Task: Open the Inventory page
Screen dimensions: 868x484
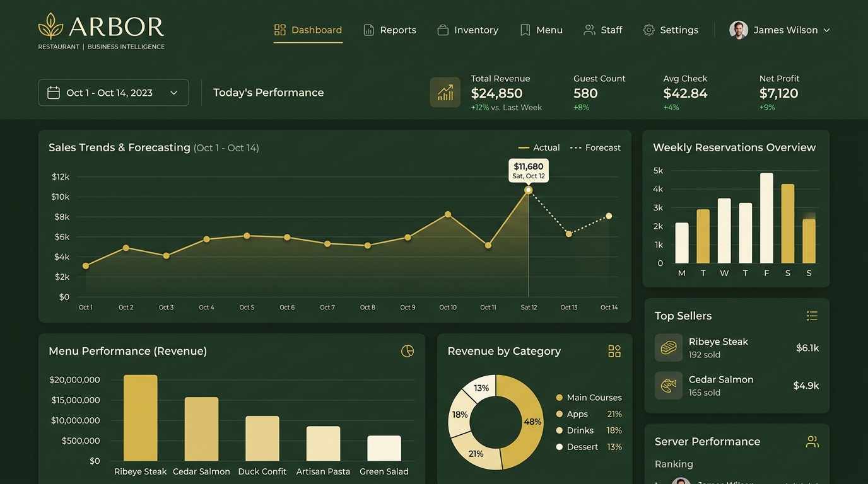Action: pyautogui.click(x=467, y=30)
